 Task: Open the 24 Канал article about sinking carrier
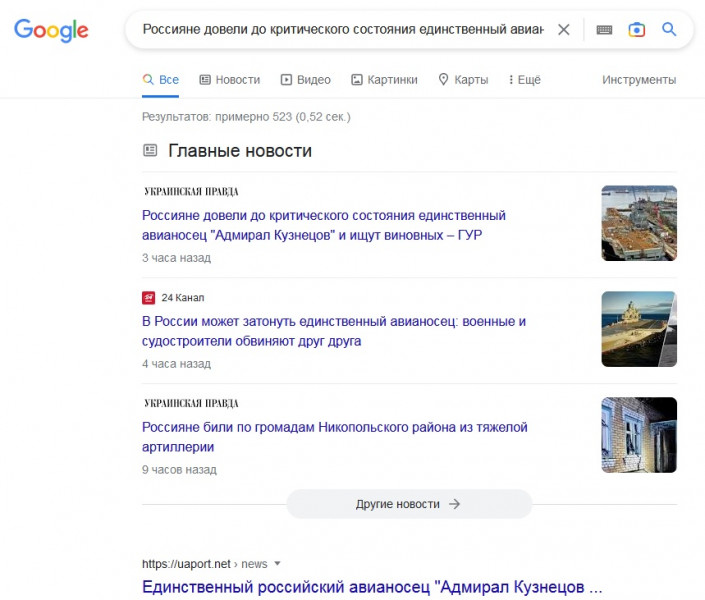[334, 331]
